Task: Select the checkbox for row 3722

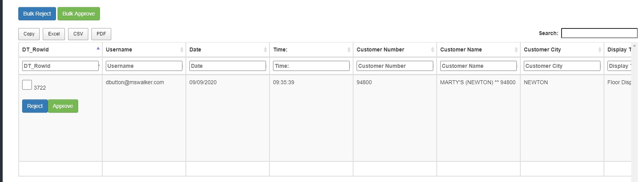Action: (x=27, y=85)
